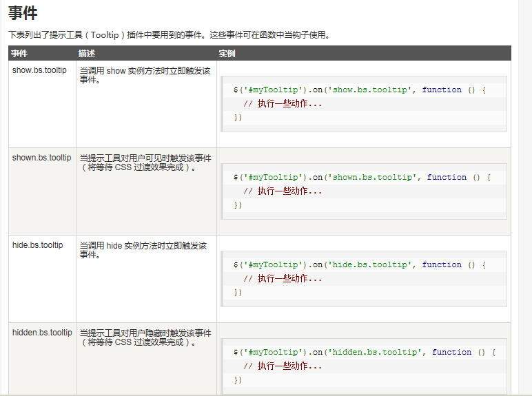Click comment 执行一些动作 in show.bs.tooltip example

click(x=283, y=104)
